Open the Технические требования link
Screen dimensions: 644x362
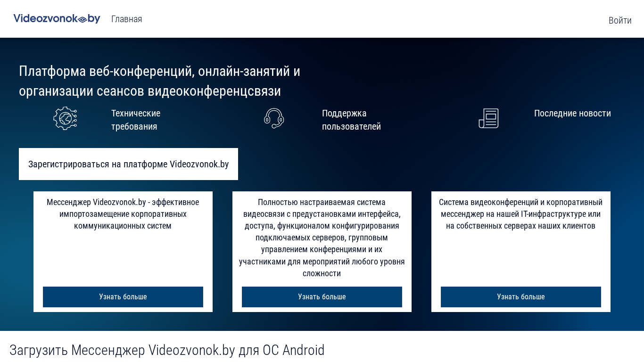[136, 120]
